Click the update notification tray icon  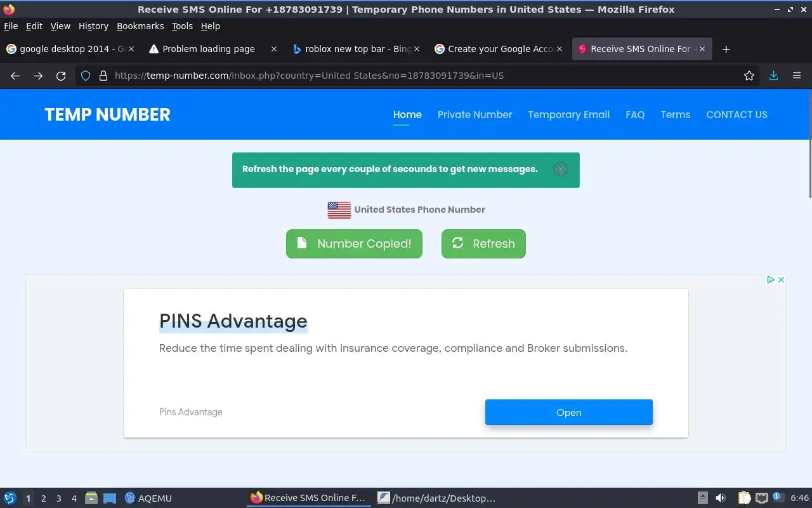point(778,498)
